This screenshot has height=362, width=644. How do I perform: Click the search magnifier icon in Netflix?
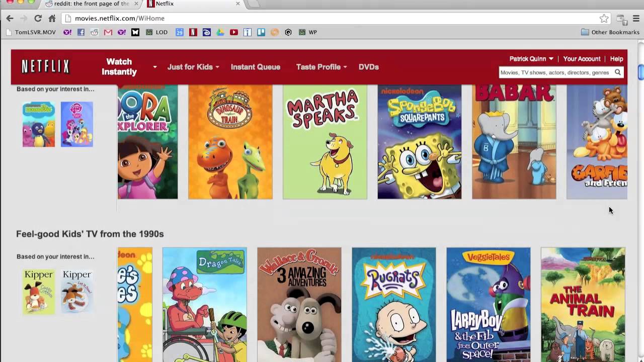tap(617, 72)
